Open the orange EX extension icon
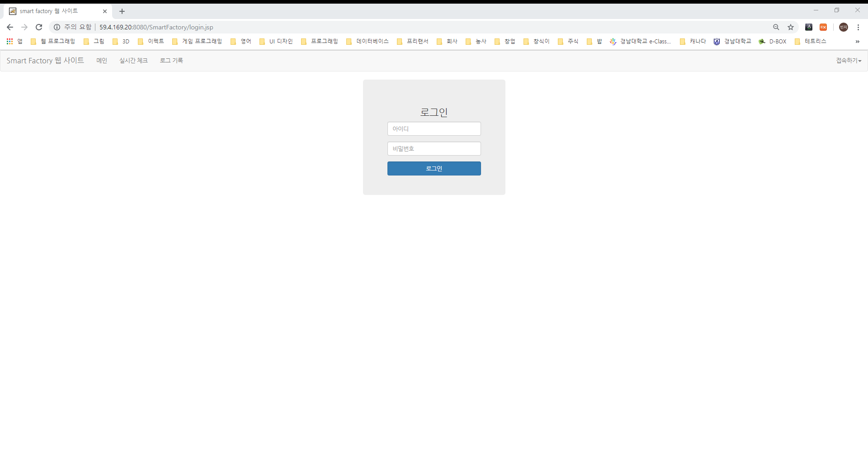 click(824, 27)
